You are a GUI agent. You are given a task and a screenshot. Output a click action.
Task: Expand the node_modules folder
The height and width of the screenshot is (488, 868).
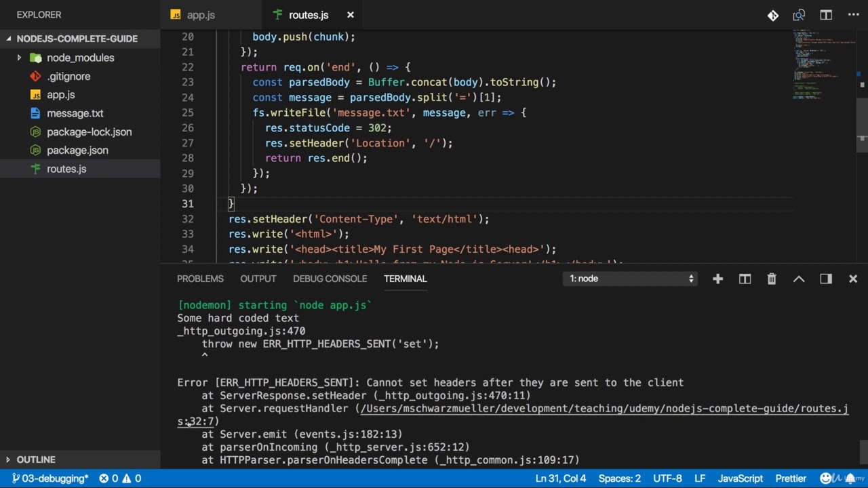[80, 58]
